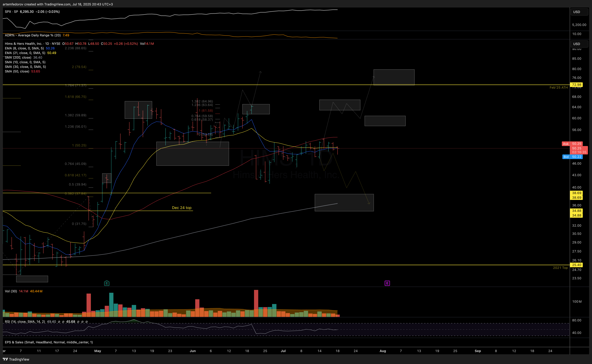This screenshot has height=364, width=592.
Task: Open the USD currency selector in SPX pane
Action: pos(579,12)
